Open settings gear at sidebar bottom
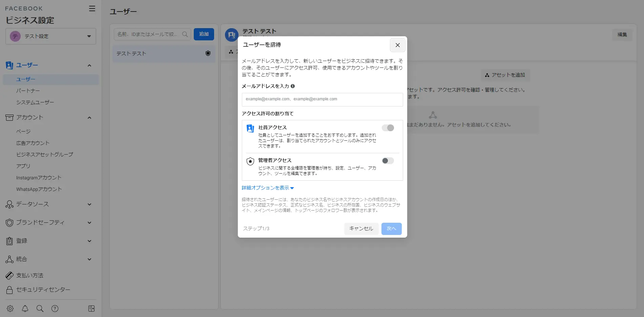The height and width of the screenshot is (317, 644). [x=10, y=309]
